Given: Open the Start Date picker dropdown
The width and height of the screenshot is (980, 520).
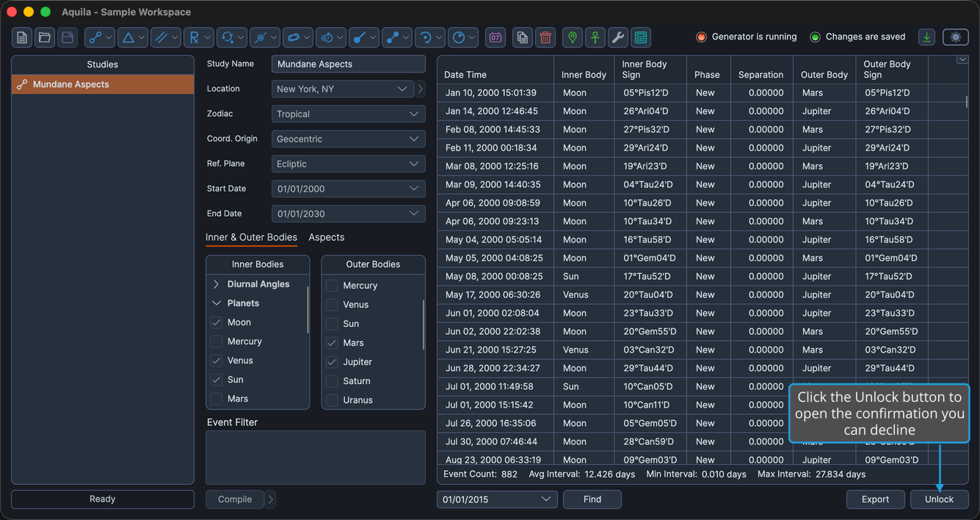Looking at the screenshot, I should [x=349, y=189].
